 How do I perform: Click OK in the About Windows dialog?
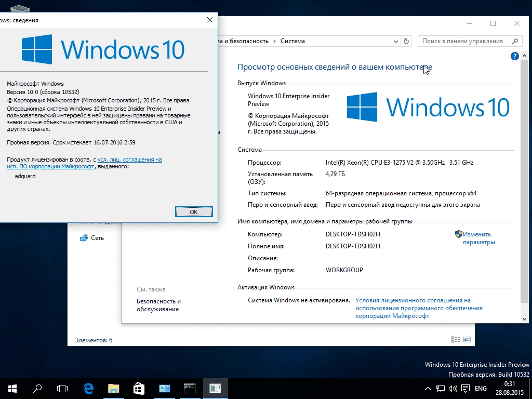194,212
